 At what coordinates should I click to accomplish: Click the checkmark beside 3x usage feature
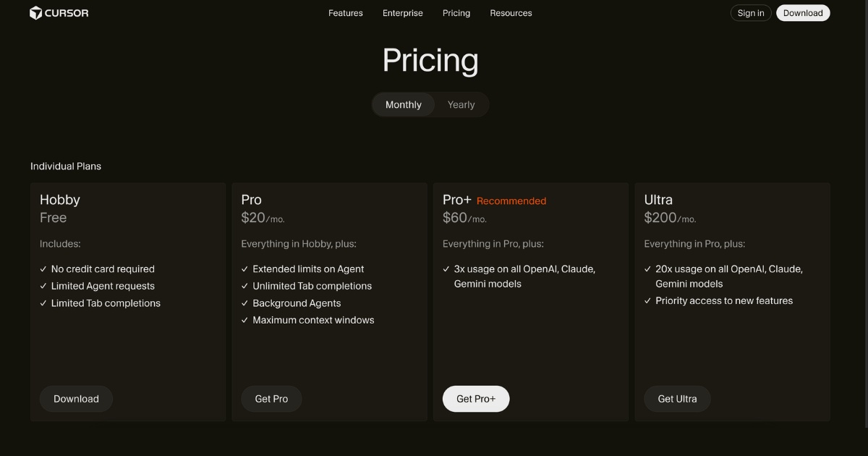click(446, 269)
